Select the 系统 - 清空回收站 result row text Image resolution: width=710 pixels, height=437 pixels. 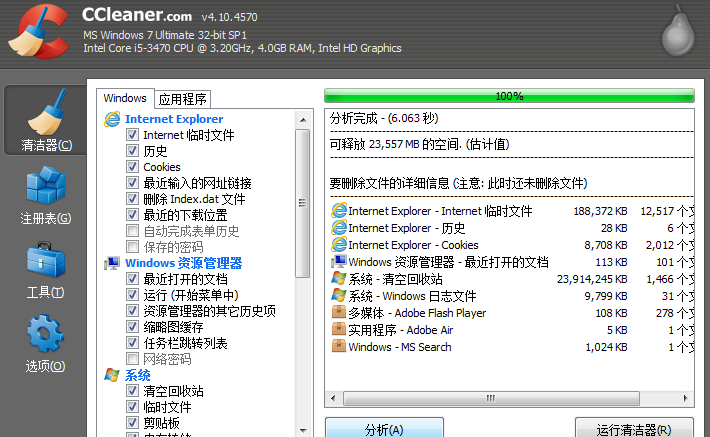coord(395,279)
